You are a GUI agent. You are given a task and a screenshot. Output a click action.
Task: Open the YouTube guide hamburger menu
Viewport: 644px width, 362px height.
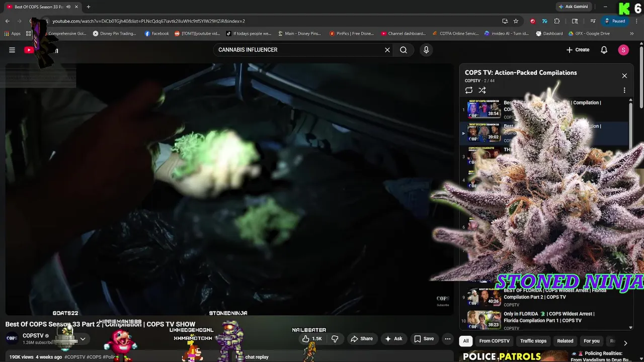tap(12, 50)
